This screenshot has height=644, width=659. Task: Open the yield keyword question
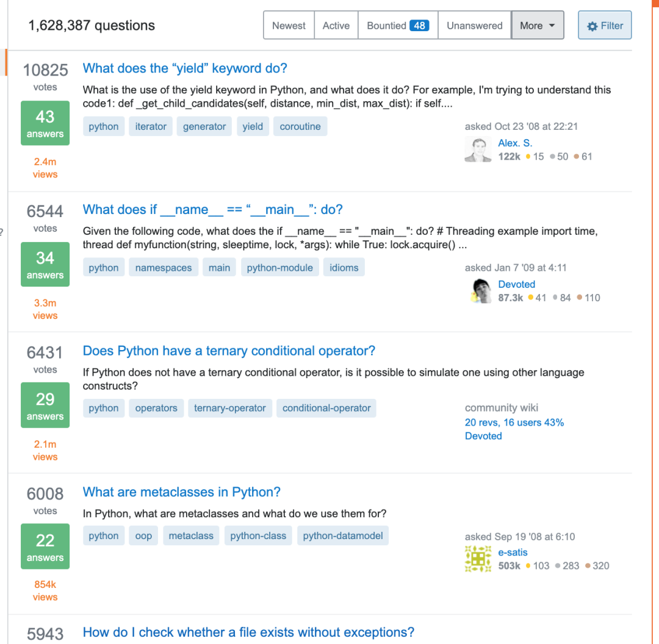[185, 68]
